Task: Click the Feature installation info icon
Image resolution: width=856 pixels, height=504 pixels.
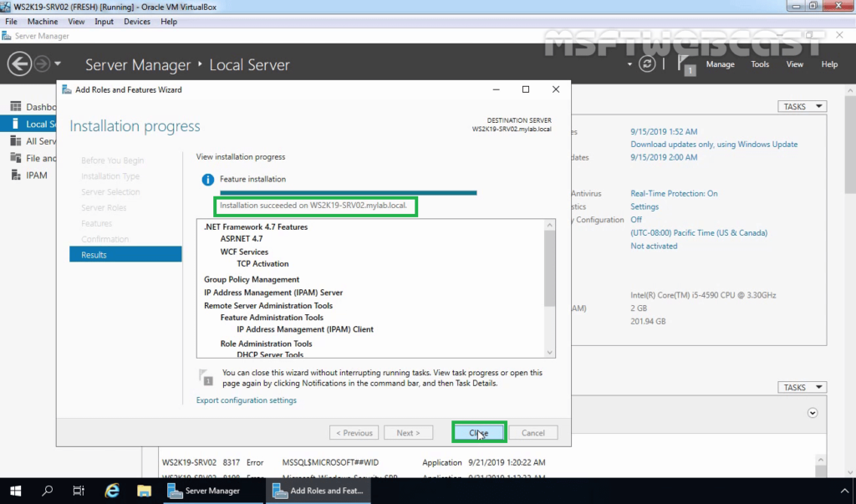Action: [x=208, y=180]
